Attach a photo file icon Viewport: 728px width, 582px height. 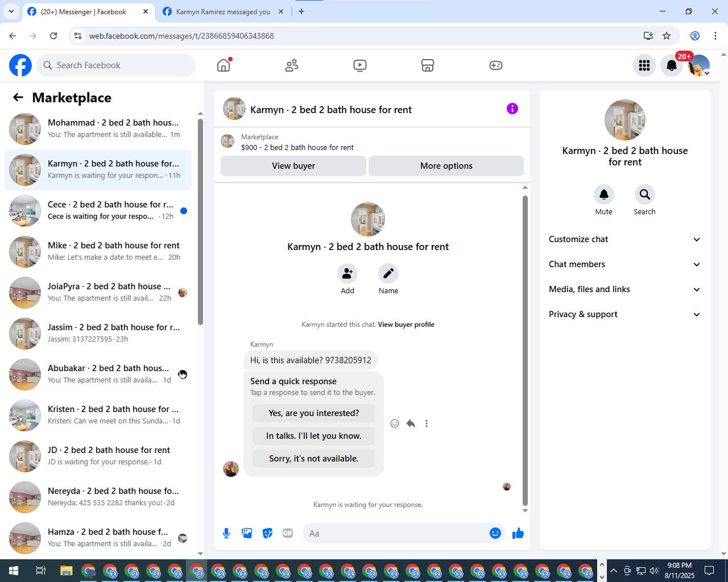tap(247, 533)
